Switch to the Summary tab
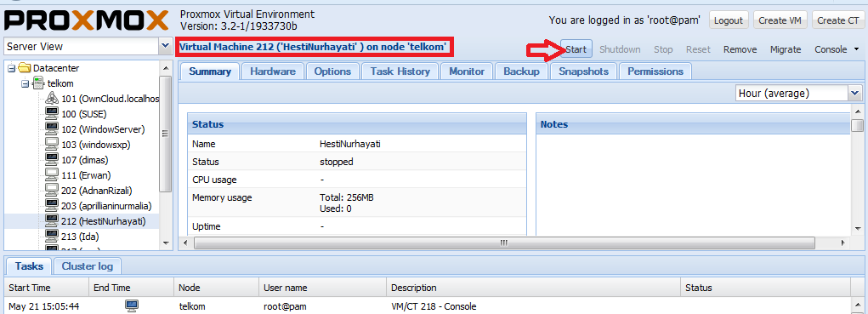Image resolution: width=868 pixels, height=314 pixels. (x=210, y=71)
